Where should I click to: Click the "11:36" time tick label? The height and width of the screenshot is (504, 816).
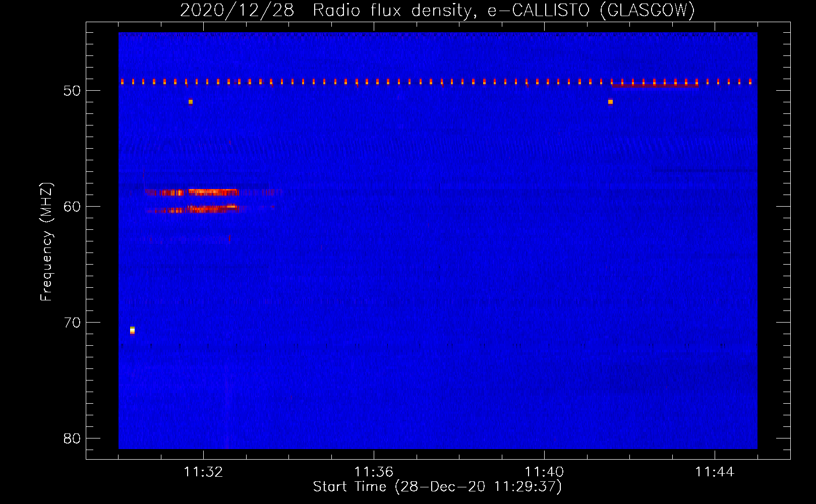(374, 472)
